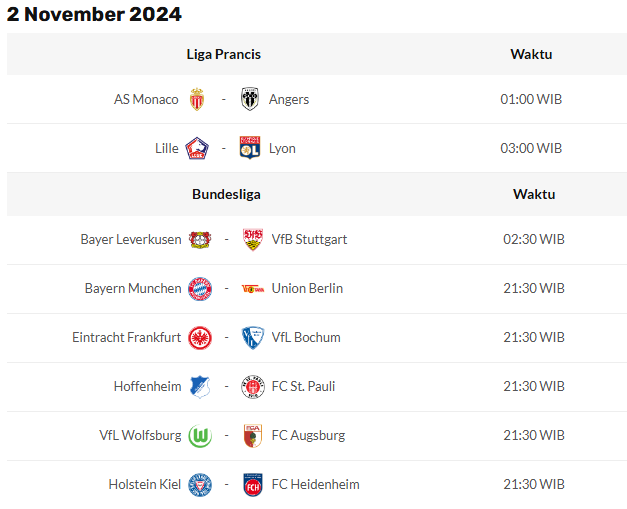Click the 2 November 2024 heading

point(94,14)
